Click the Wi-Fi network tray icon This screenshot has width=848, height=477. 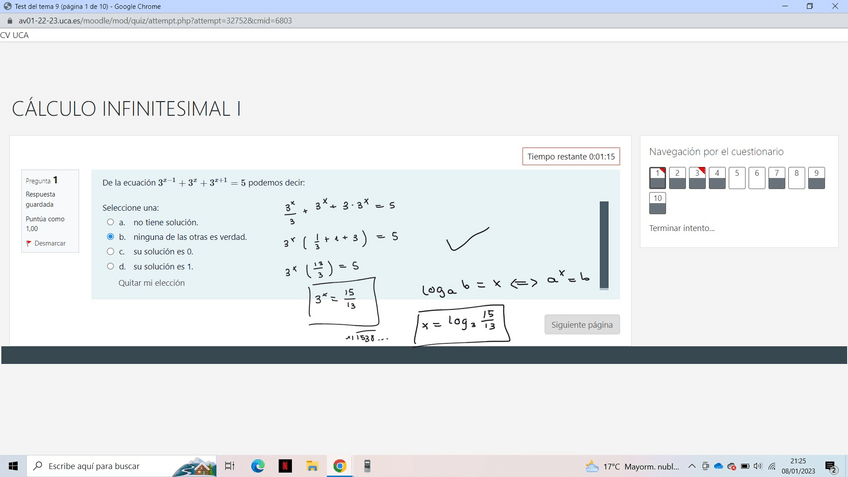[772, 466]
